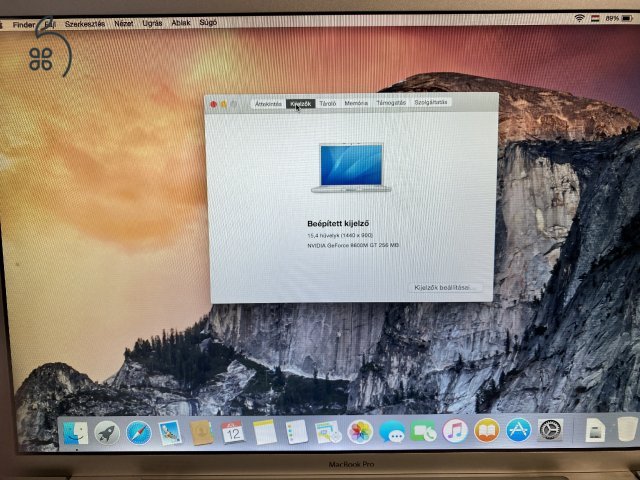Open iTunes music note icon
Image resolution: width=640 pixels, height=480 pixels.
455,431
